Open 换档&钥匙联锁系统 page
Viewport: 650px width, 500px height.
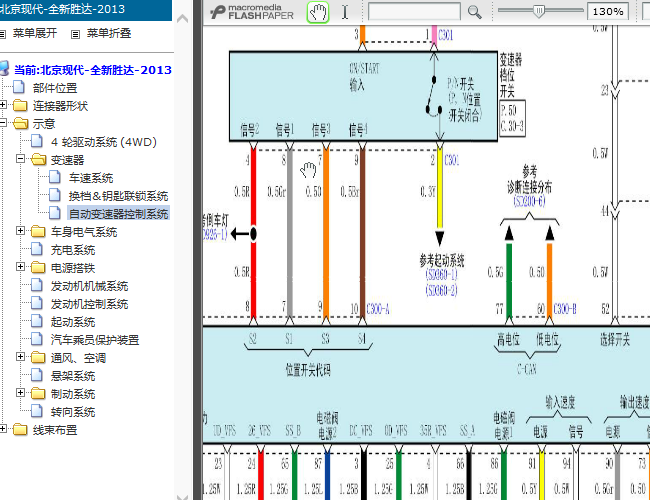[x=118, y=196]
